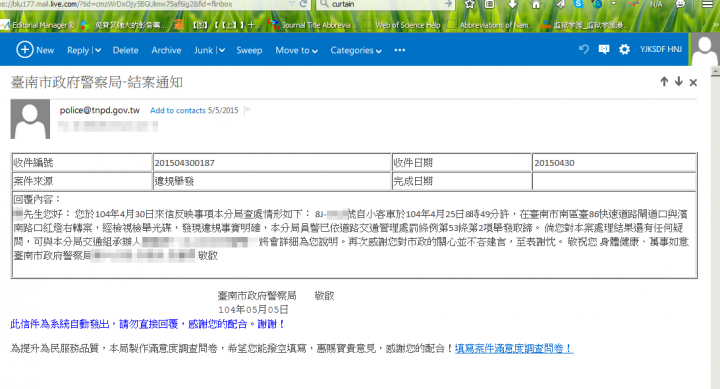Open the satisfaction survey link
The width and height of the screenshot is (720, 389).
[x=514, y=349]
